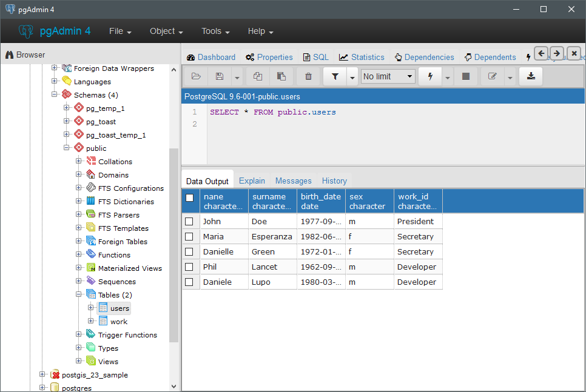Image resolution: width=586 pixels, height=392 pixels.
Task: Open the Edit options dropdown arrow
Action: [510, 78]
